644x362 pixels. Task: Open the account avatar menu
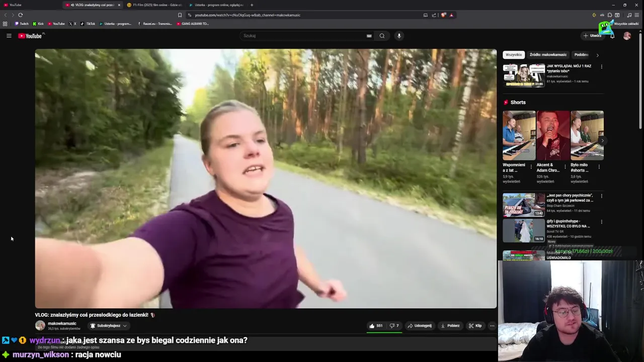(627, 36)
